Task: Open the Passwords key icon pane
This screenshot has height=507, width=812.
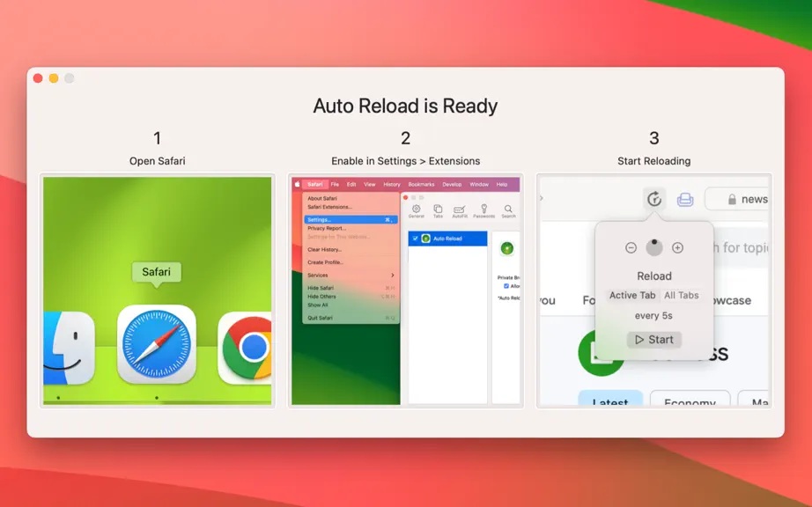Action: tap(484, 210)
